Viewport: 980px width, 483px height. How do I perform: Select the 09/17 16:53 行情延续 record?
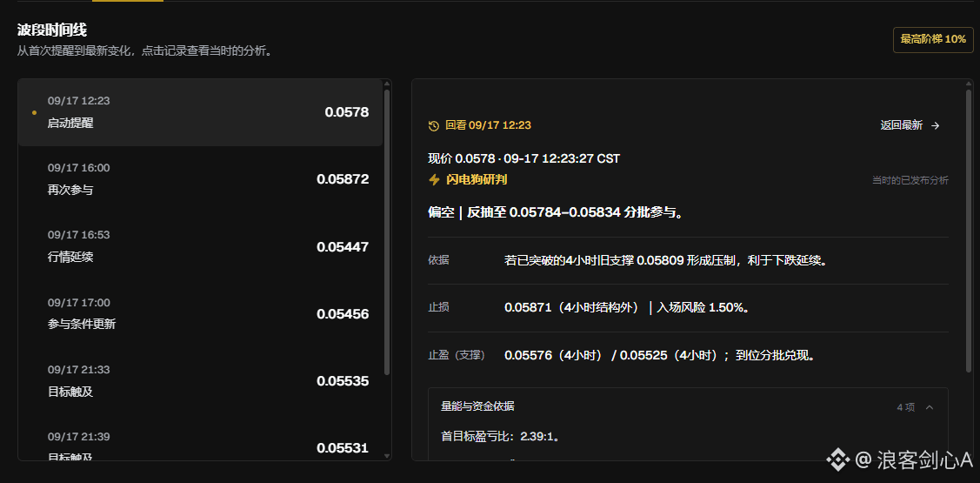[201, 246]
